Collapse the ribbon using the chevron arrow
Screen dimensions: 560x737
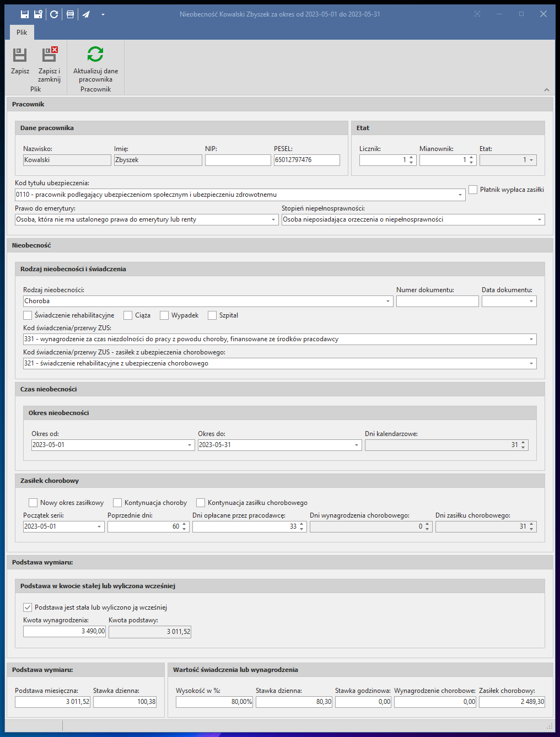(546, 90)
